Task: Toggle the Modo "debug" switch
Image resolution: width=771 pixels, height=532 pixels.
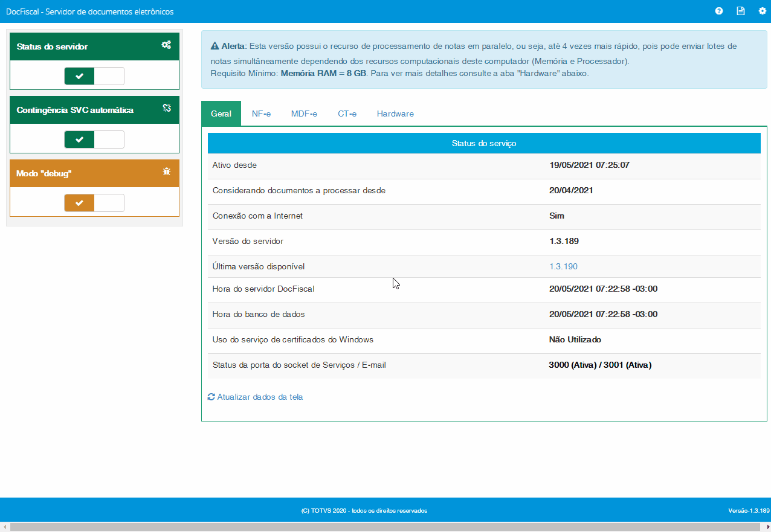Action: [x=94, y=203]
